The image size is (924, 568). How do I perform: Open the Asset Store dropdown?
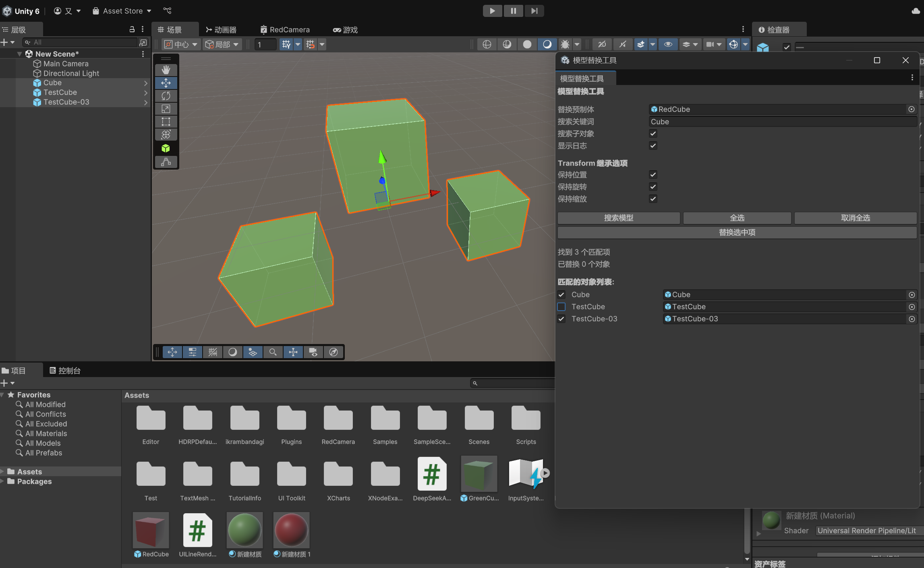(122, 11)
